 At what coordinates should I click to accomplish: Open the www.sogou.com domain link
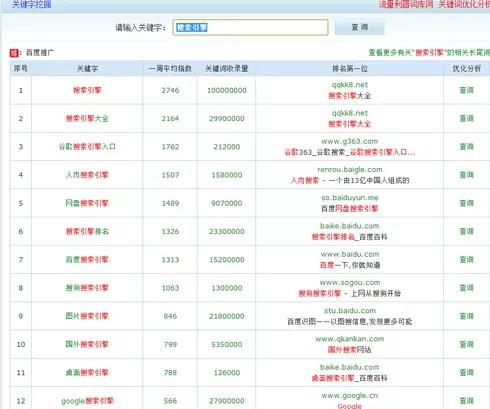click(x=350, y=283)
